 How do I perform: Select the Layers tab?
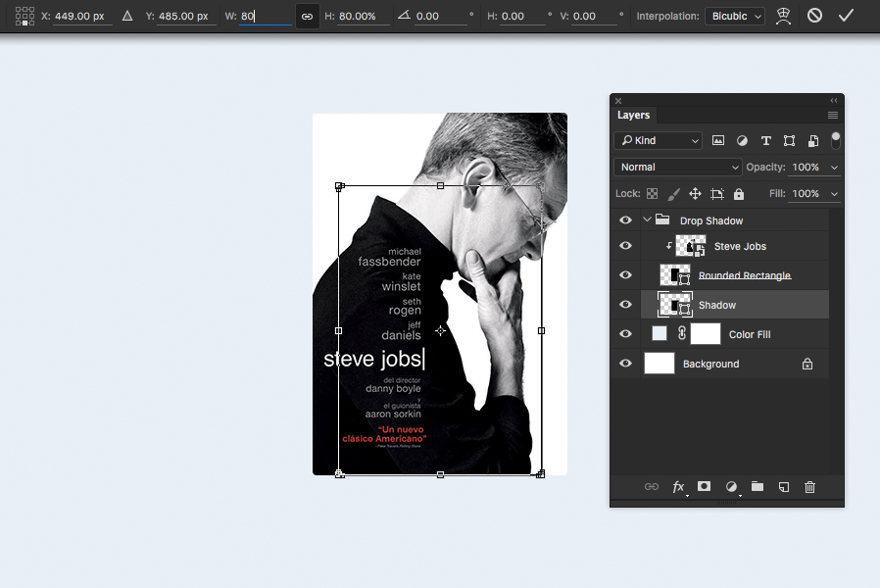[633, 115]
